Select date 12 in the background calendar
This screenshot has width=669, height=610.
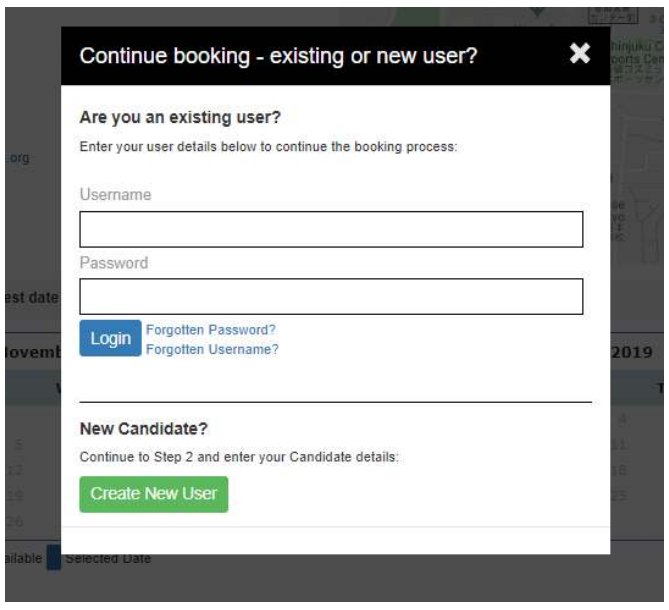tap(15, 471)
